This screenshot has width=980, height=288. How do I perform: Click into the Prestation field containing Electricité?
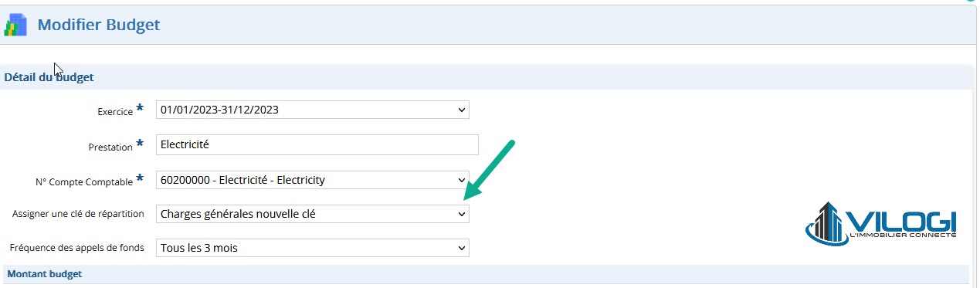[317, 144]
